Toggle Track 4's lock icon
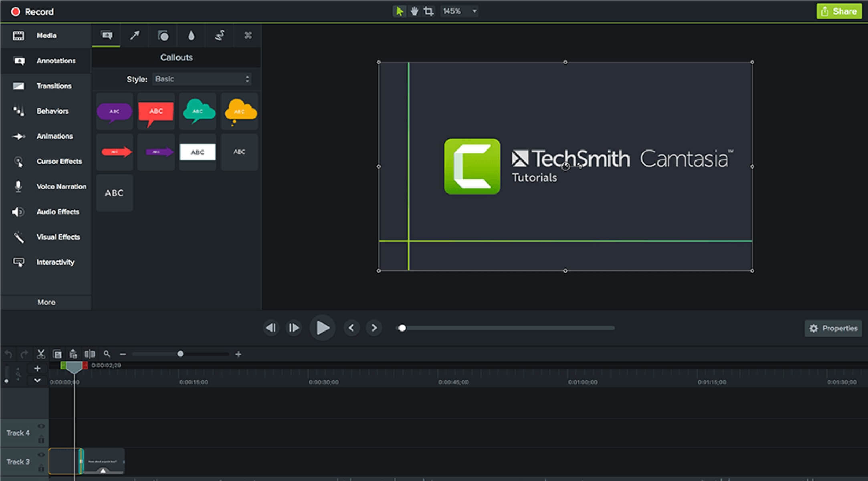This screenshot has width=868, height=481. click(41, 439)
